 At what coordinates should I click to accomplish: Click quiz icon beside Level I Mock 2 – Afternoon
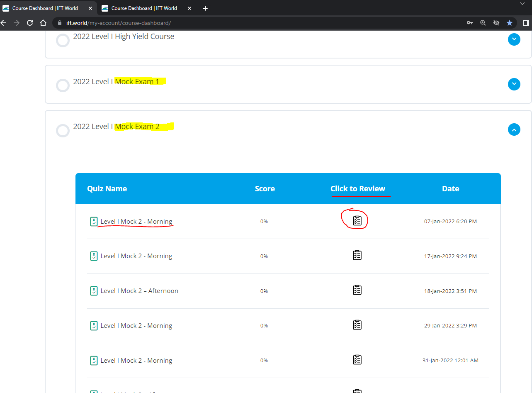94,291
